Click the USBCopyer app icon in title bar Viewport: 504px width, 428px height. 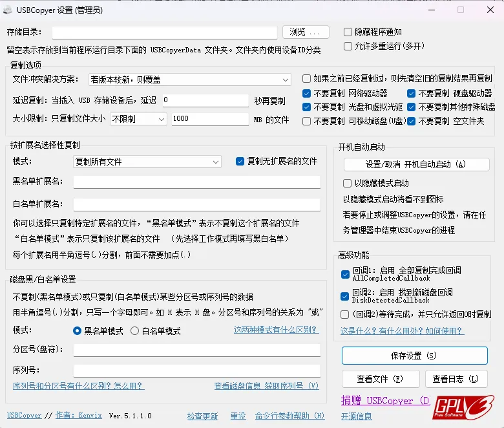8,10
